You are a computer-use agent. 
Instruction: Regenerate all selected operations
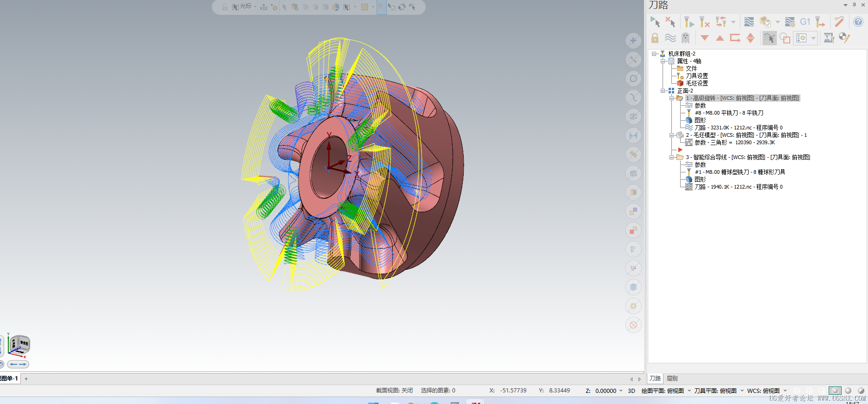689,22
